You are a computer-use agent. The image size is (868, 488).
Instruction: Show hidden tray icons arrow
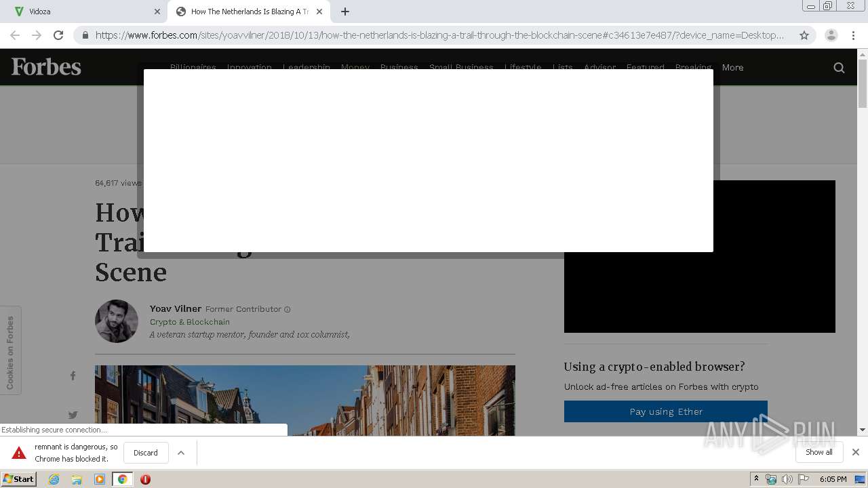pos(756,479)
